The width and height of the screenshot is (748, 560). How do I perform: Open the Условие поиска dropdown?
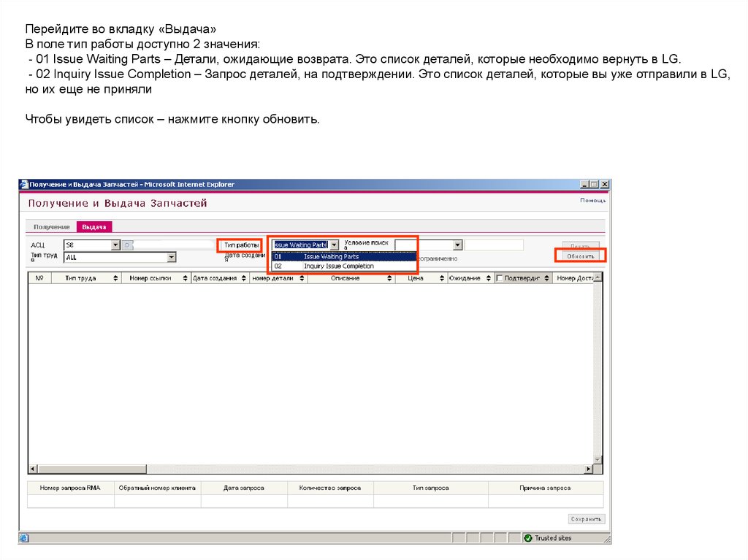tap(457, 245)
